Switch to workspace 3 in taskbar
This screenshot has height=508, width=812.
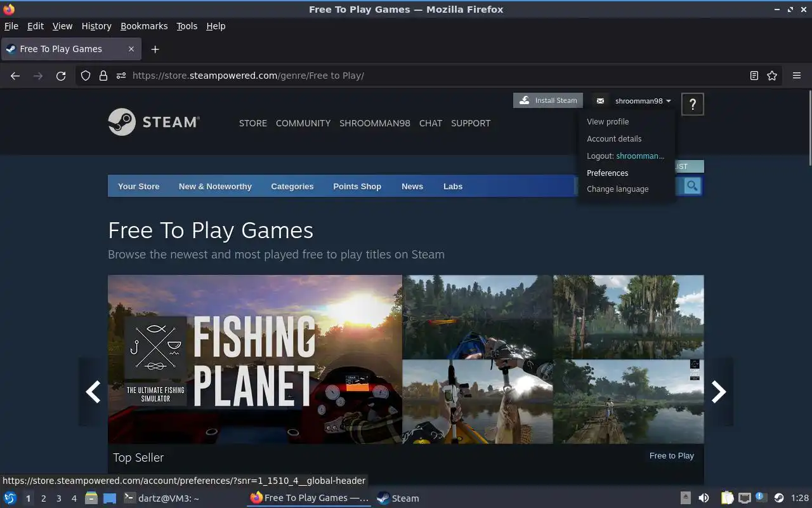click(58, 498)
